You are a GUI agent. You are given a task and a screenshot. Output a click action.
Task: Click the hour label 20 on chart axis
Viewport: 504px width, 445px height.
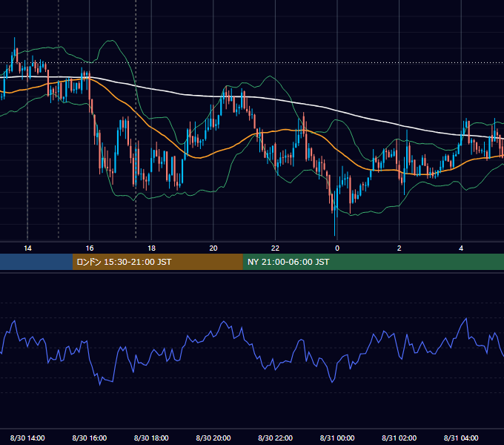click(x=213, y=248)
